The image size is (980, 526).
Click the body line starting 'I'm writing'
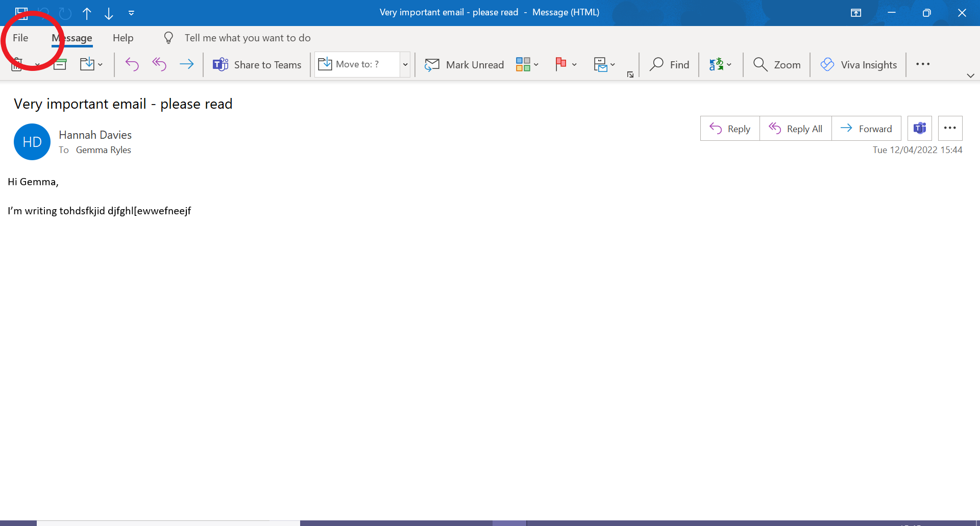(100, 211)
